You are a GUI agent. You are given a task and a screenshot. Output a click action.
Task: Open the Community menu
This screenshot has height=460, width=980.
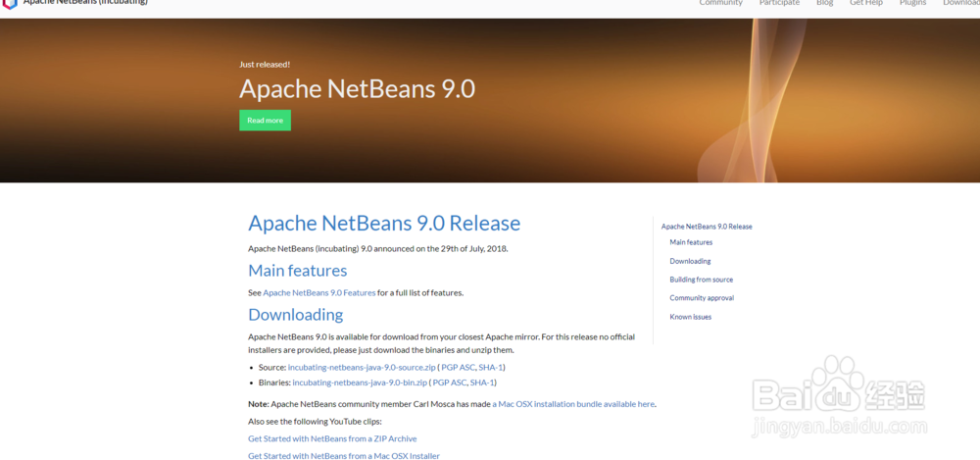click(x=720, y=3)
